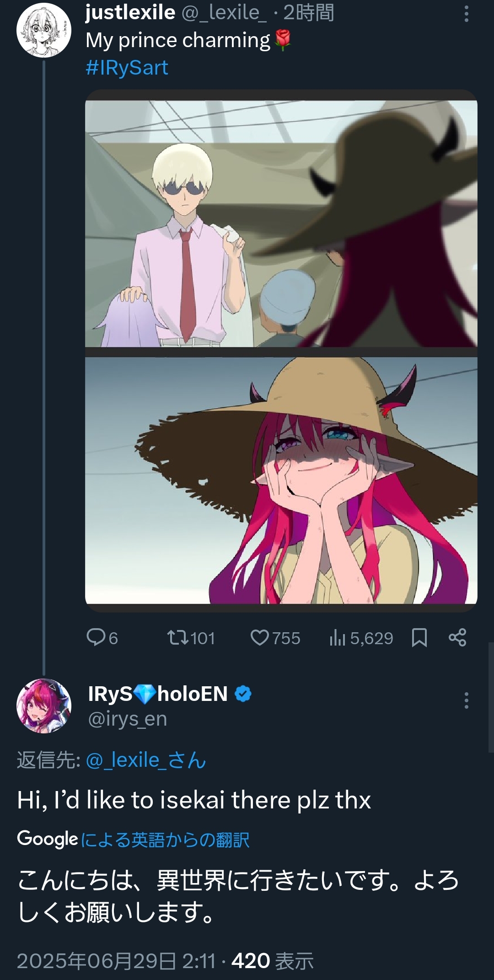
Task: Open IRyS profile avatar
Action: click(x=44, y=706)
